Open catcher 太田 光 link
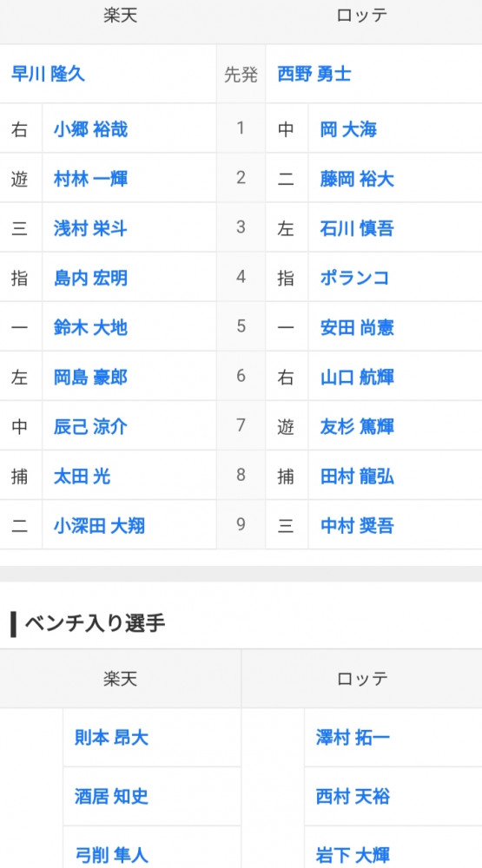This screenshot has width=482, height=868. point(82,476)
